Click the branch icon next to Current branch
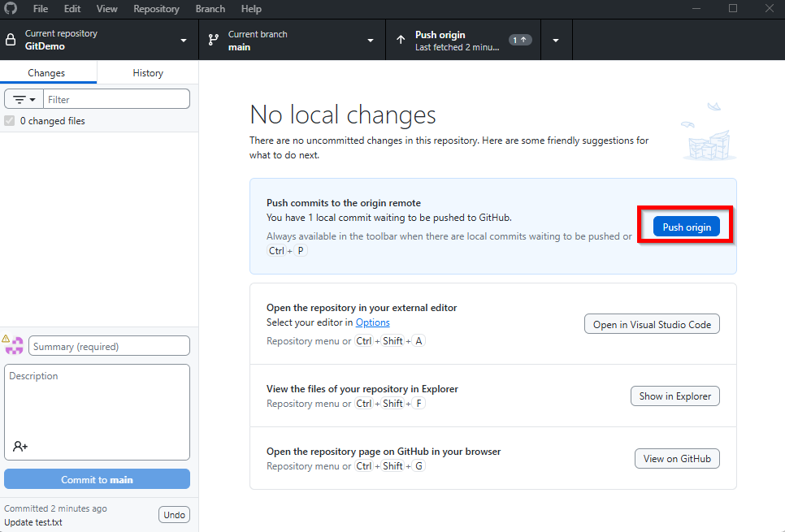Viewport: 785px width, 532px height. [214, 40]
